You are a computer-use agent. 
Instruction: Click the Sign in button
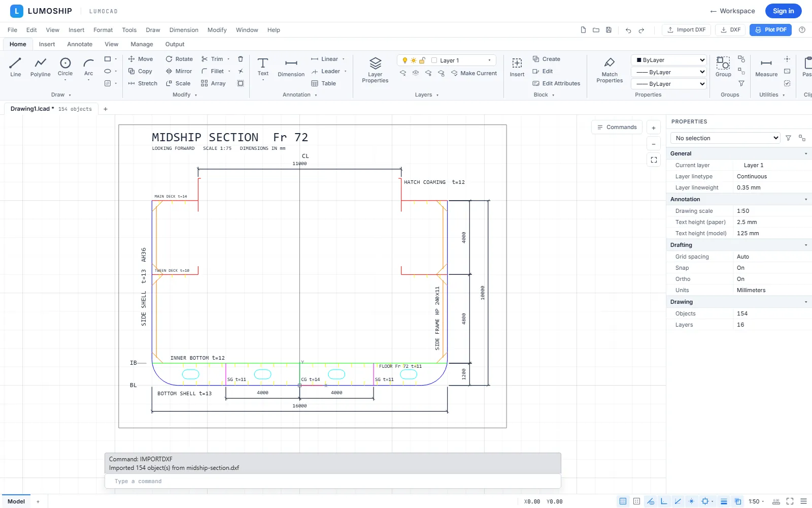click(x=783, y=11)
